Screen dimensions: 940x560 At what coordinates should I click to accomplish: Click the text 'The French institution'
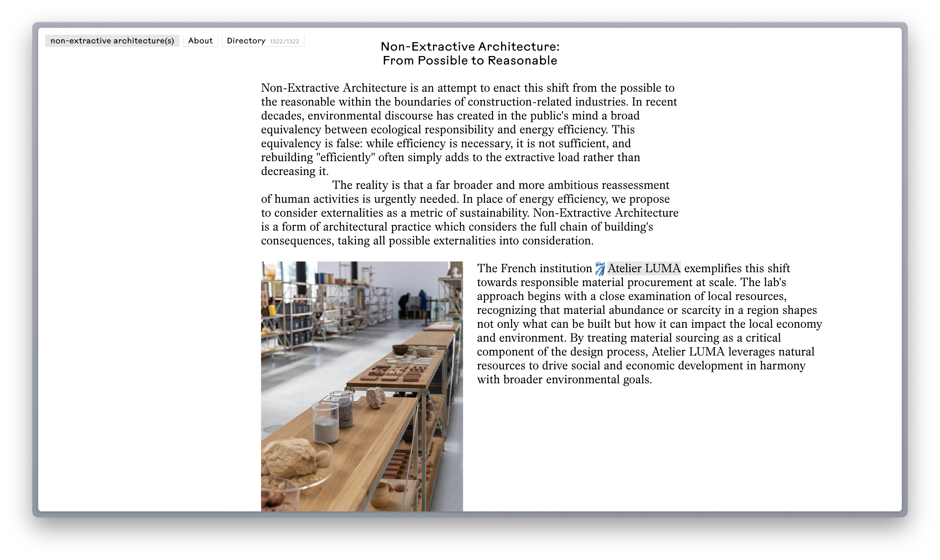[534, 268]
